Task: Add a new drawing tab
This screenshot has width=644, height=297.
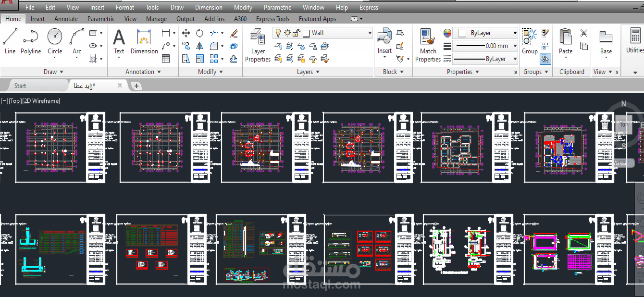Action: point(136,86)
